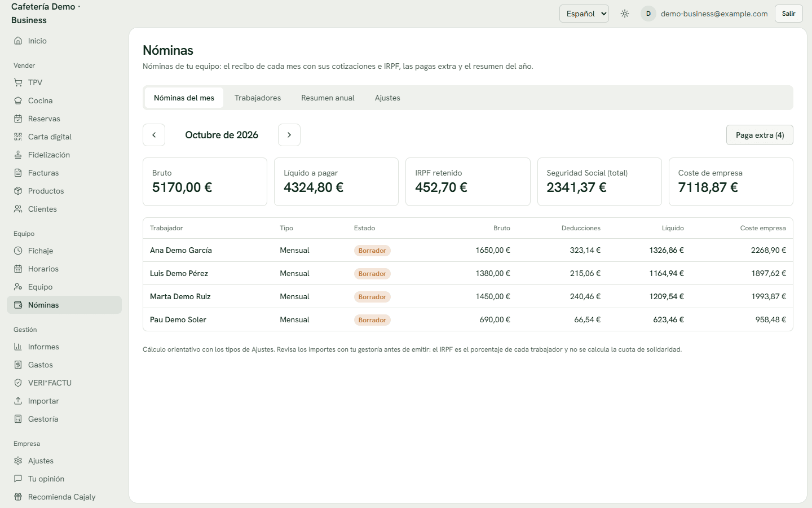Open the VERI*FACTU shield icon
Screen dimensions: 812x508
point(18,383)
